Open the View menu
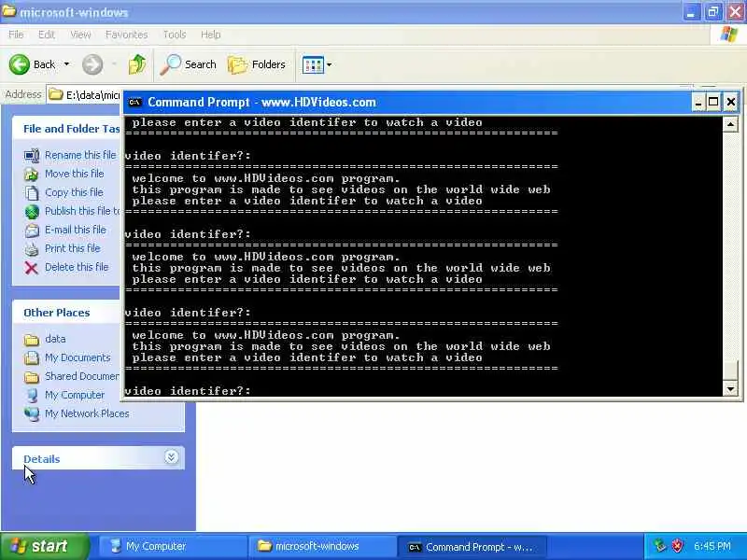This screenshot has width=747, height=560. (80, 35)
